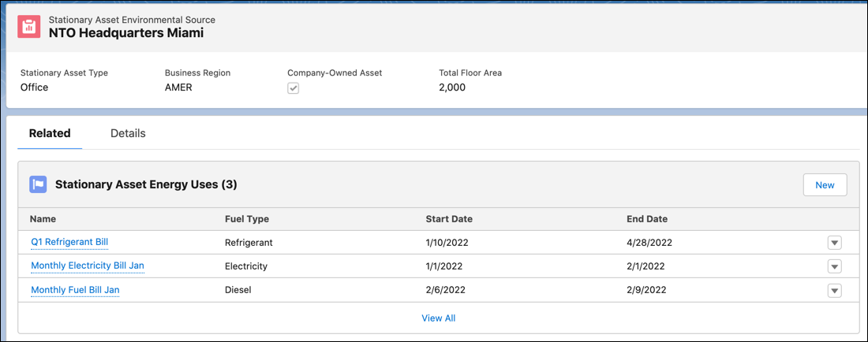Click the NTO Headquarters Miami record title
This screenshot has height=342, width=868.
(x=126, y=32)
